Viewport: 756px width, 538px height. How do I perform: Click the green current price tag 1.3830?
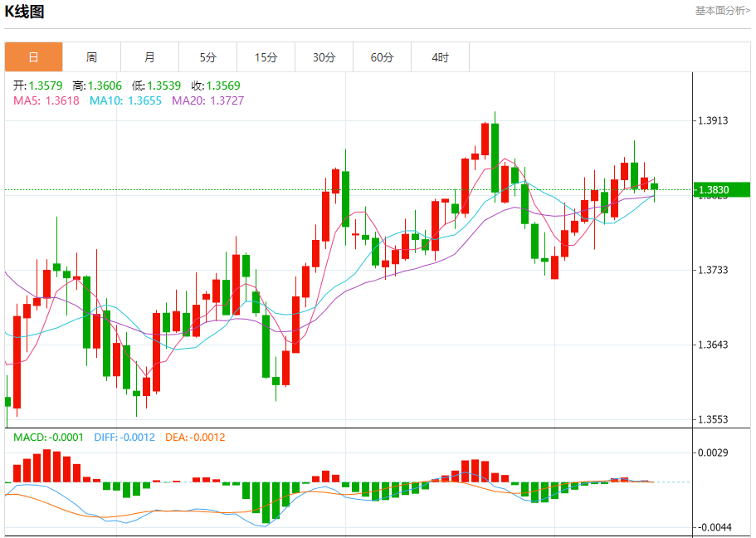tap(722, 189)
